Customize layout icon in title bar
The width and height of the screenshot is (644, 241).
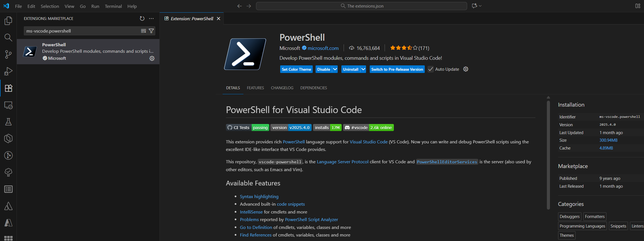click(638, 6)
